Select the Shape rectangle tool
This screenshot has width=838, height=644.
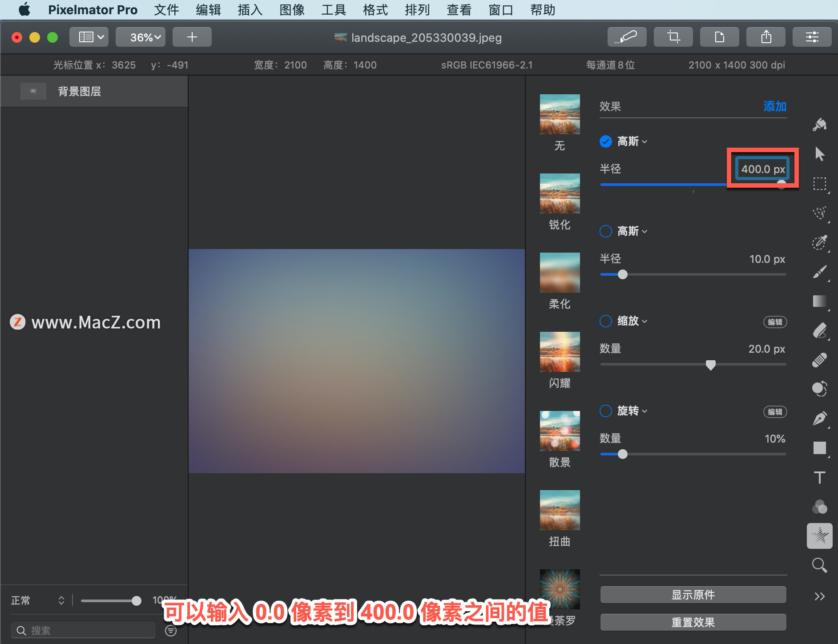tap(819, 448)
